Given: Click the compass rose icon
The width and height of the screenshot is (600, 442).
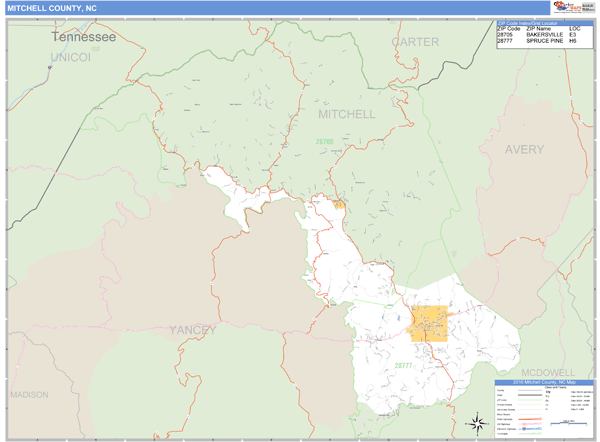Looking at the screenshot, I should point(480,420).
